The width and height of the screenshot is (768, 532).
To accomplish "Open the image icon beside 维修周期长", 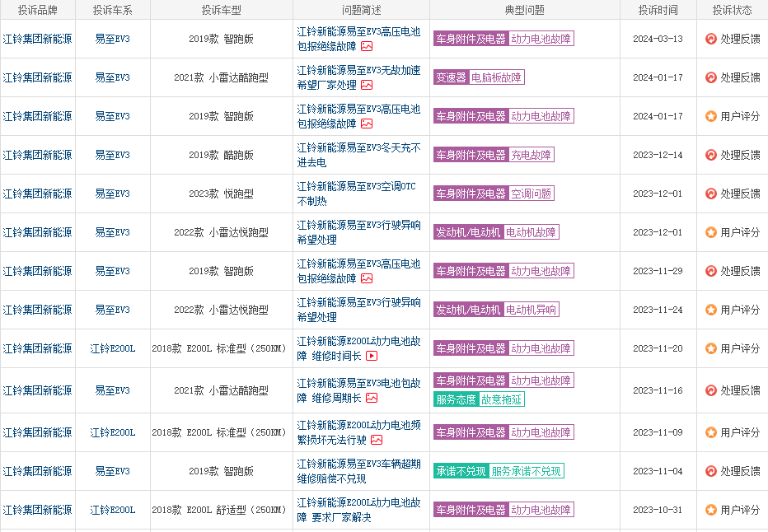I will tap(372, 398).
